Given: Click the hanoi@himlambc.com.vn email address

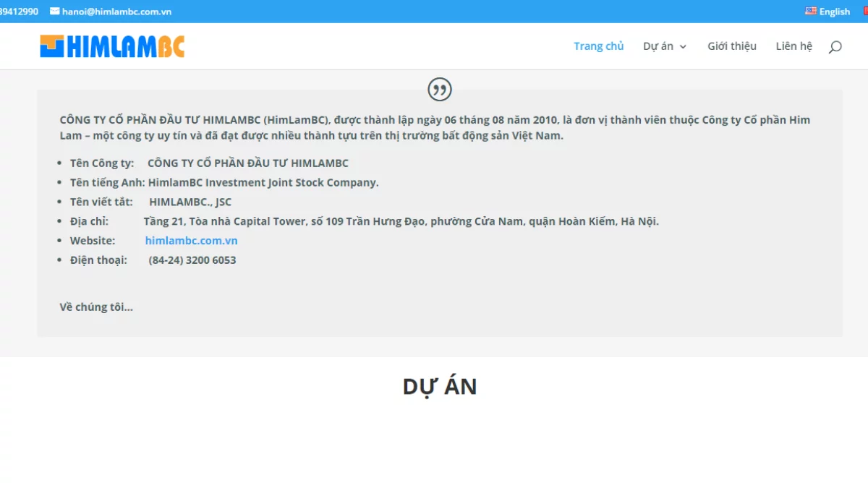Looking at the screenshot, I should click(116, 12).
